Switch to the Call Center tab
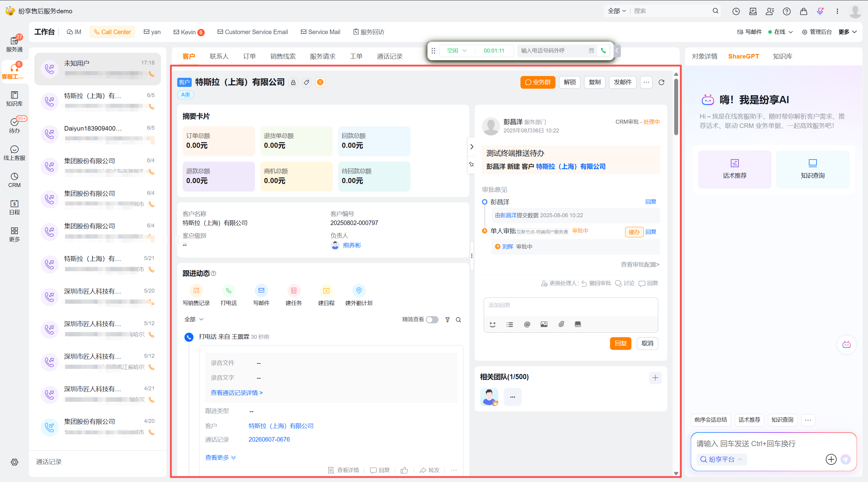Viewport: 868px width, 482px height. coord(112,32)
